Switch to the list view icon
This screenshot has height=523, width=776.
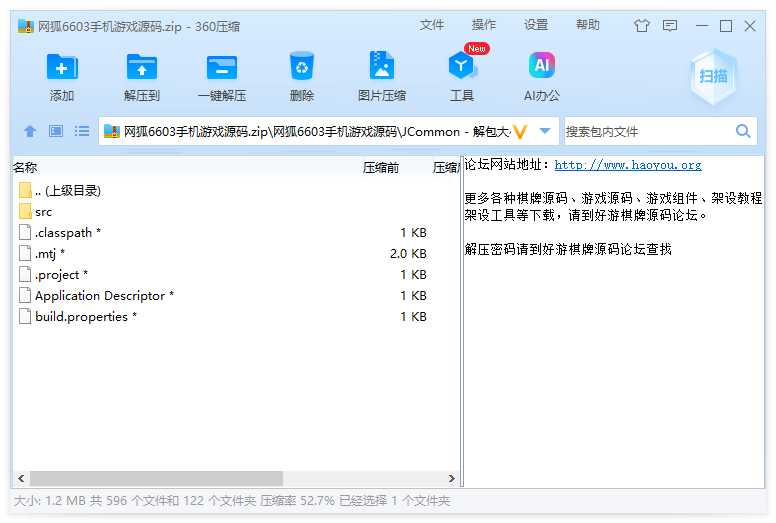pos(82,131)
